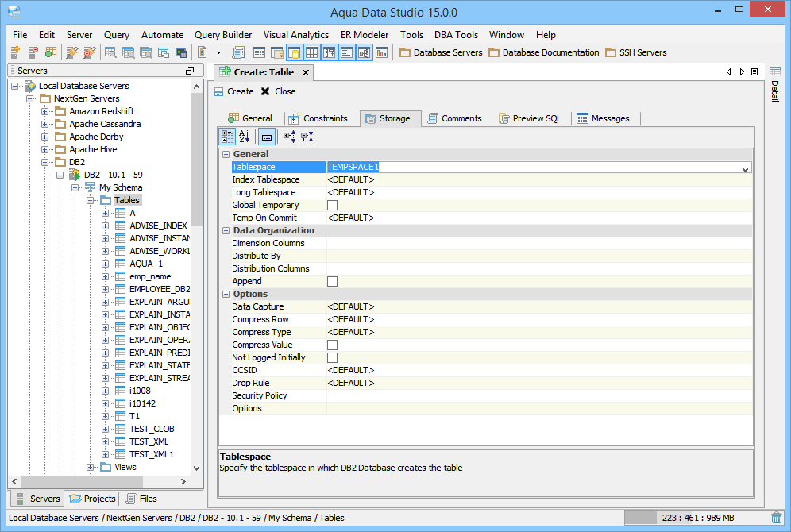Screen dimensions: 791x532
Task: Click the Security Policy value field
Action: tap(539, 396)
